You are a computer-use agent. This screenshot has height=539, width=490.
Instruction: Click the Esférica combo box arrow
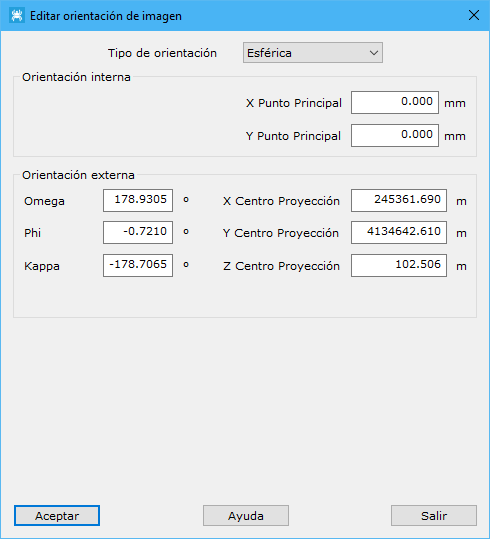373,53
